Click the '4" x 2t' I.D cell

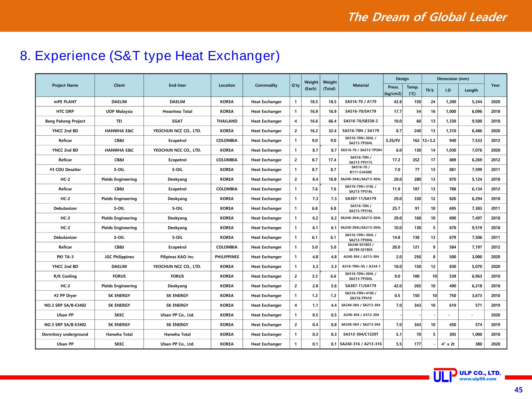(x=448, y=344)
